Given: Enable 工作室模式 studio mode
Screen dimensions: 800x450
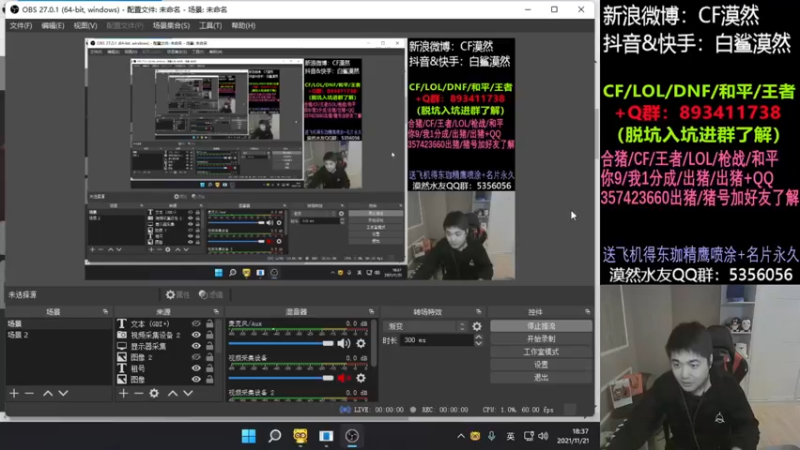Looking at the screenshot, I should [x=541, y=352].
